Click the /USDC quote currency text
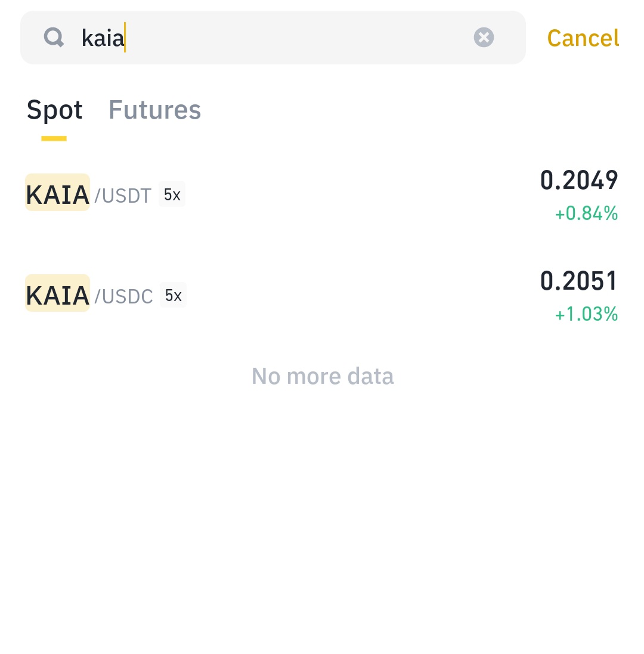The image size is (644, 654). click(x=124, y=296)
